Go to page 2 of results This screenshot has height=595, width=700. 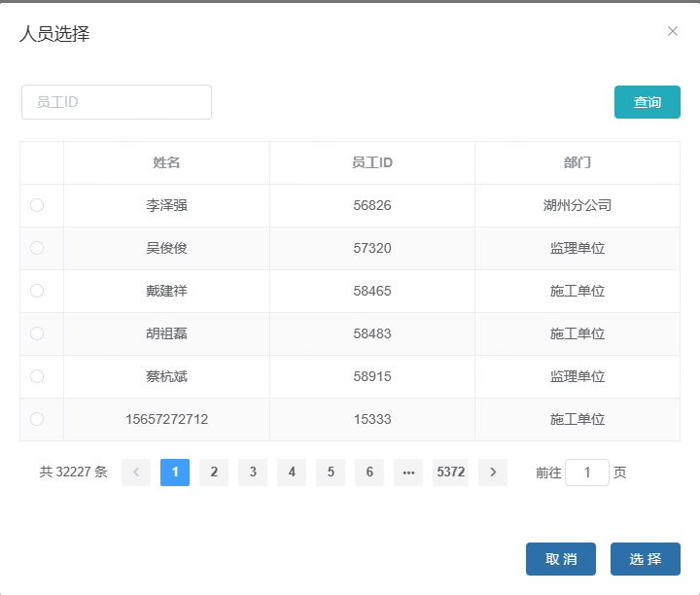click(214, 472)
